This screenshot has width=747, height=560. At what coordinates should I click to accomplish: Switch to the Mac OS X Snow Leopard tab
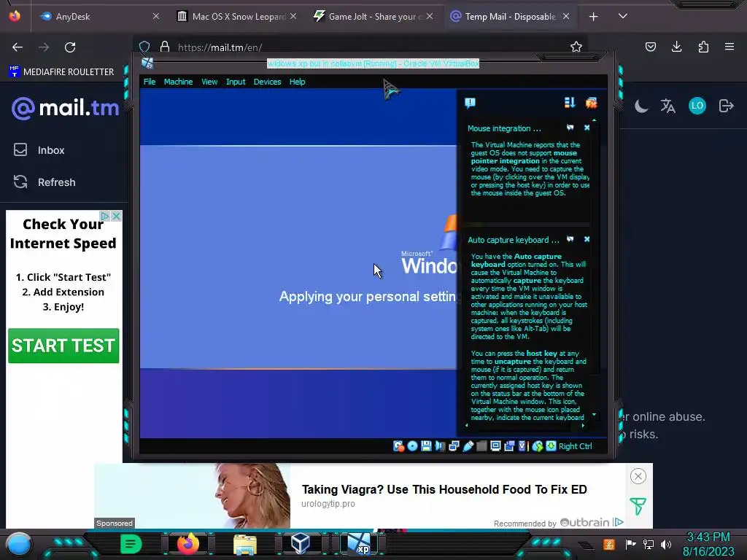click(x=237, y=17)
